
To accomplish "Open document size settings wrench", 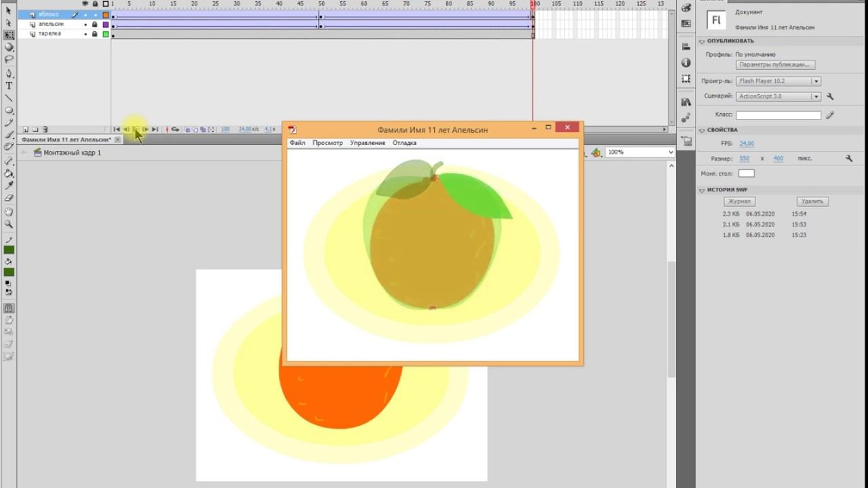I will pyautogui.click(x=848, y=159).
